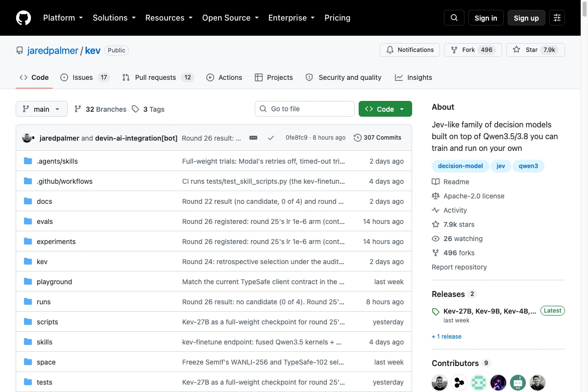Open the Report repository link
The image size is (588, 392).
click(x=459, y=267)
